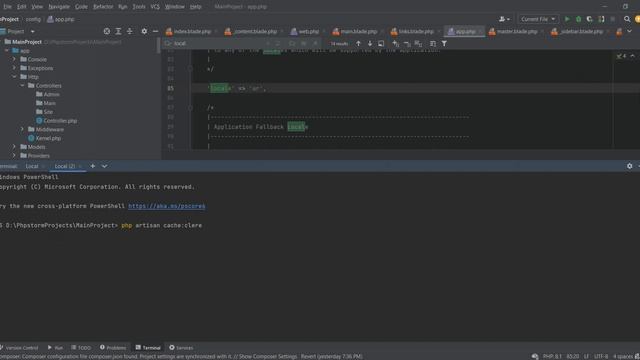Open the Refactor menu
Image resolution: width=640 pixels, height=360 pixels.
(103, 7)
